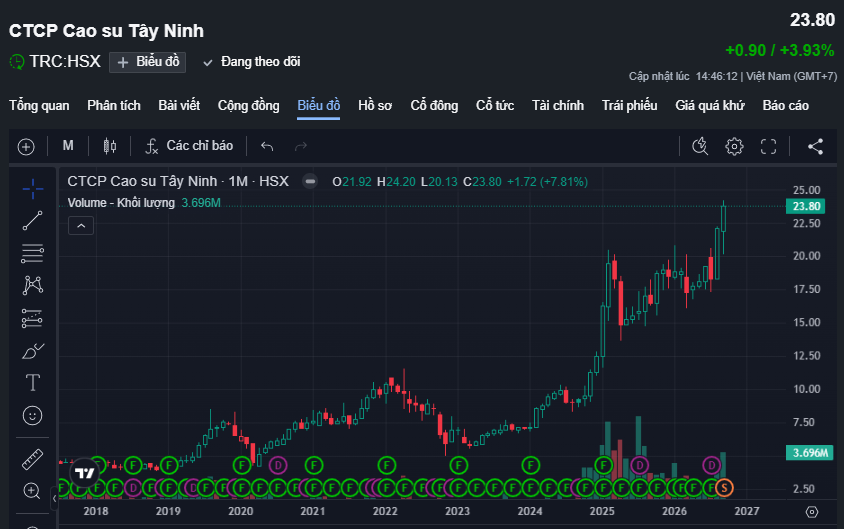Open the Tổng quan tab
Screen dimensions: 844x529
(39, 105)
